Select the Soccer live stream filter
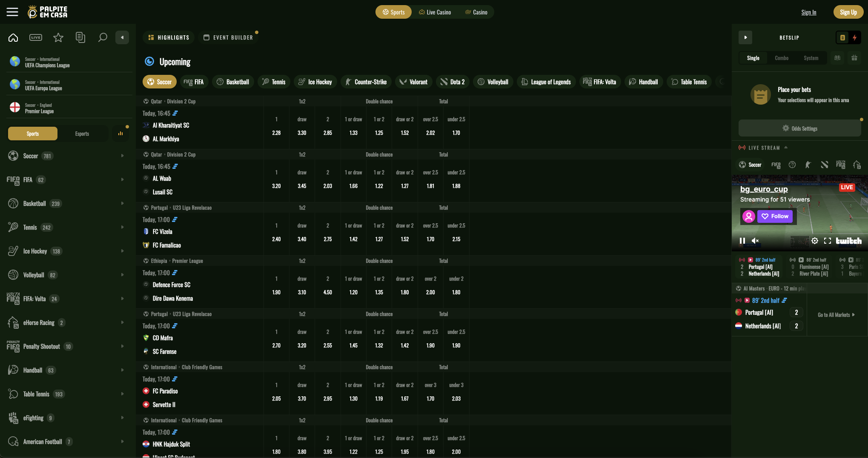Viewport: 868px width, 458px height. click(751, 165)
